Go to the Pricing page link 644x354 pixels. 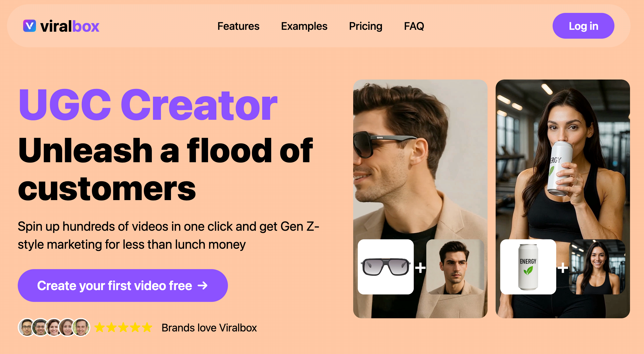tap(366, 26)
